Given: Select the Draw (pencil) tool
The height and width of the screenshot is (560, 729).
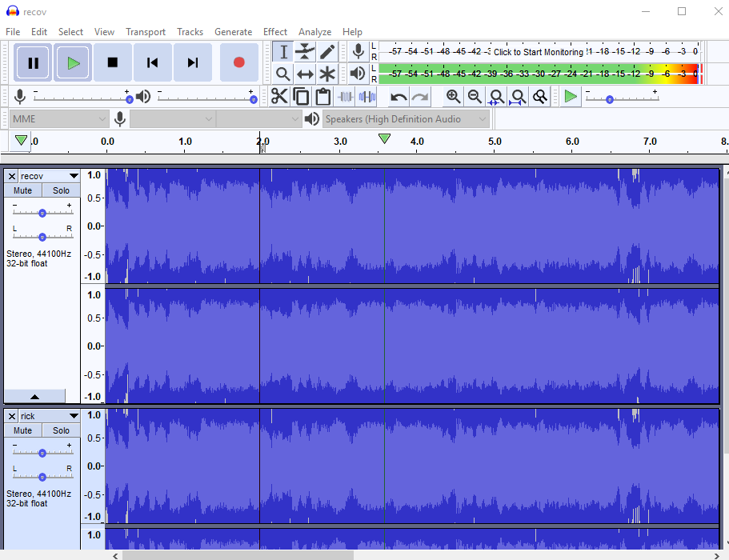Looking at the screenshot, I should (327, 51).
